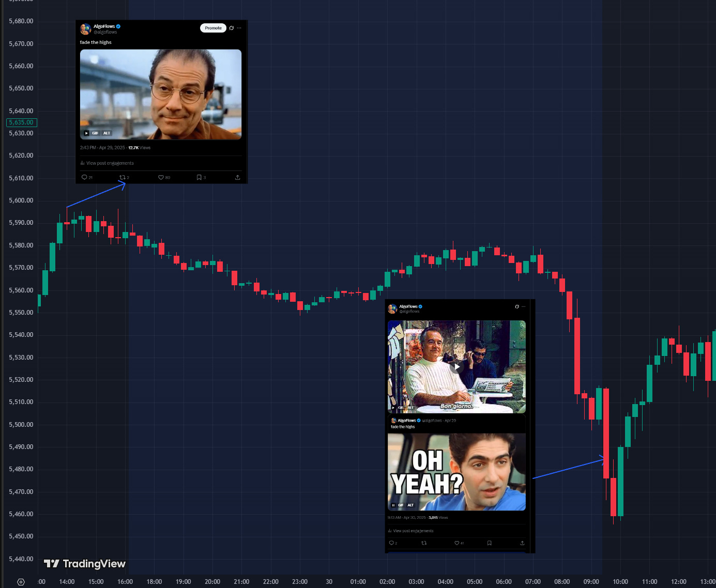Bookmark the Apr 30 tweet
This screenshot has width=716, height=588.
[x=489, y=543]
